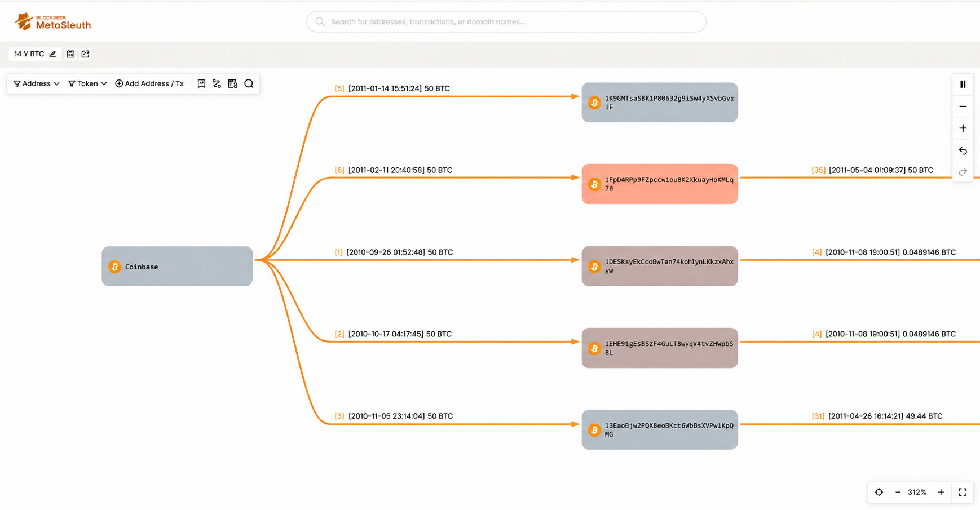This screenshot has width=980, height=510.
Task: Select node 1EHE91gEsBSzF4GuLT8wyqV4tvZHWpbS
Action: [x=660, y=348]
